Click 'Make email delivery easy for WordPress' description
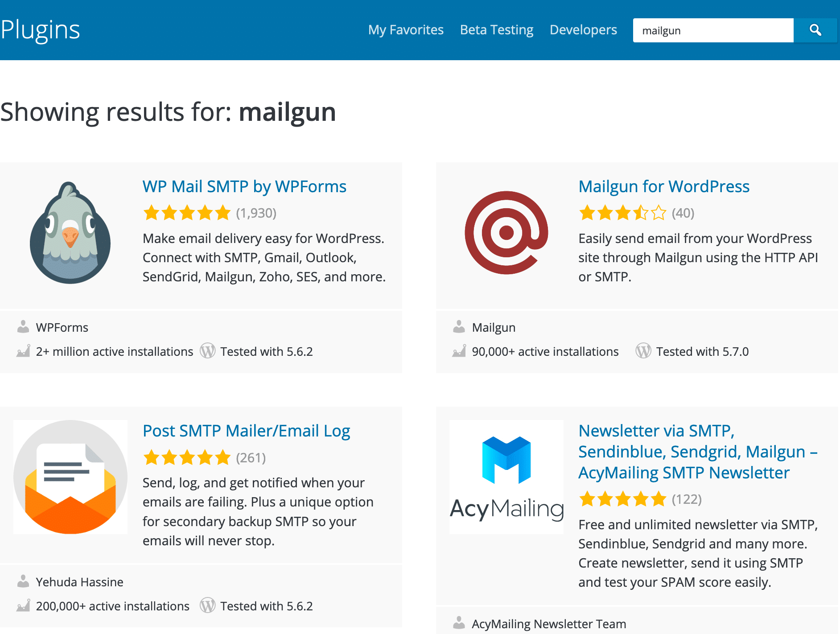 point(264,257)
